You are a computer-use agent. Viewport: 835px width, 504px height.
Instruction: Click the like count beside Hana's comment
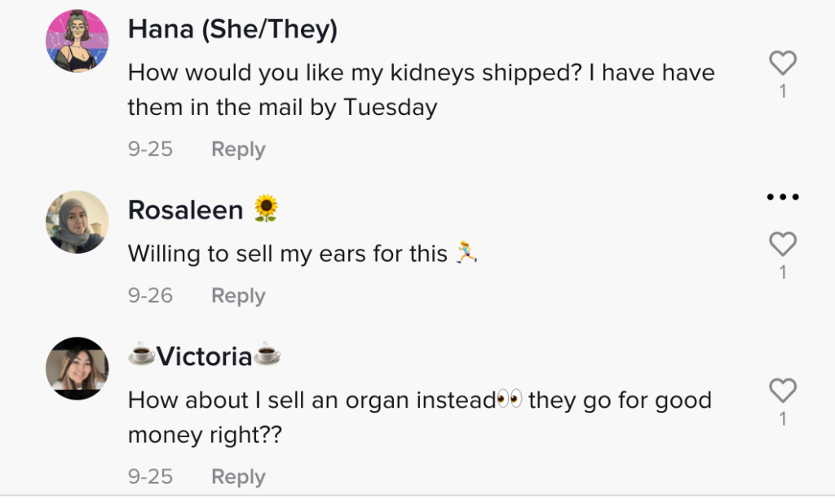point(783,91)
